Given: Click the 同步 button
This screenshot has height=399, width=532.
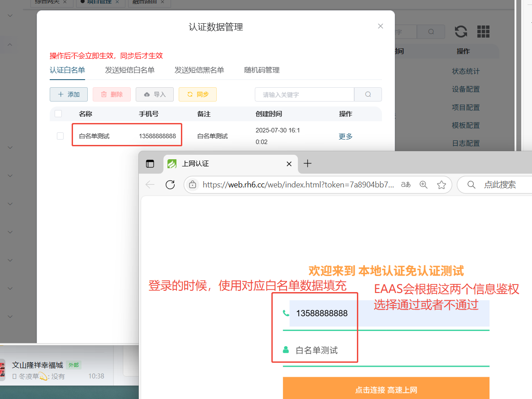Looking at the screenshot, I should point(197,94).
